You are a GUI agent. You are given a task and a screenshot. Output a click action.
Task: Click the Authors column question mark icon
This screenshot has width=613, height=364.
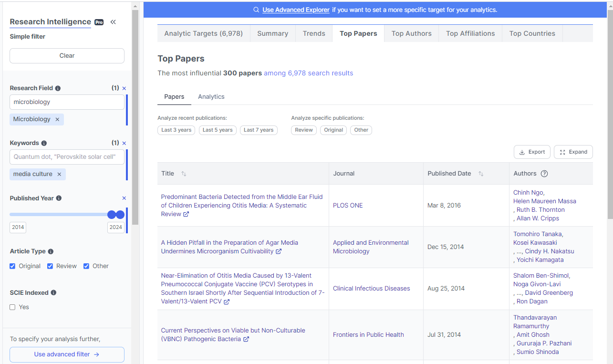(544, 174)
